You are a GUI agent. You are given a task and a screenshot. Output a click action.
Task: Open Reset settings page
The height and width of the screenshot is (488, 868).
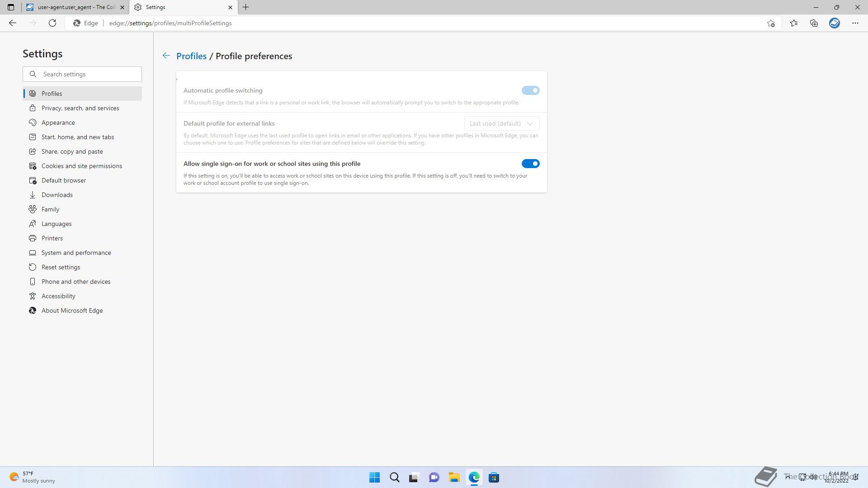tap(82, 267)
